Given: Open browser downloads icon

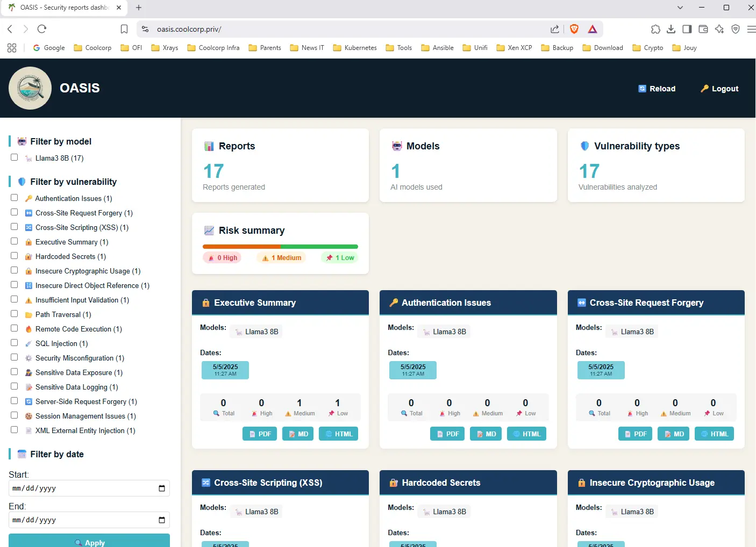Looking at the screenshot, I should [671, 29].
